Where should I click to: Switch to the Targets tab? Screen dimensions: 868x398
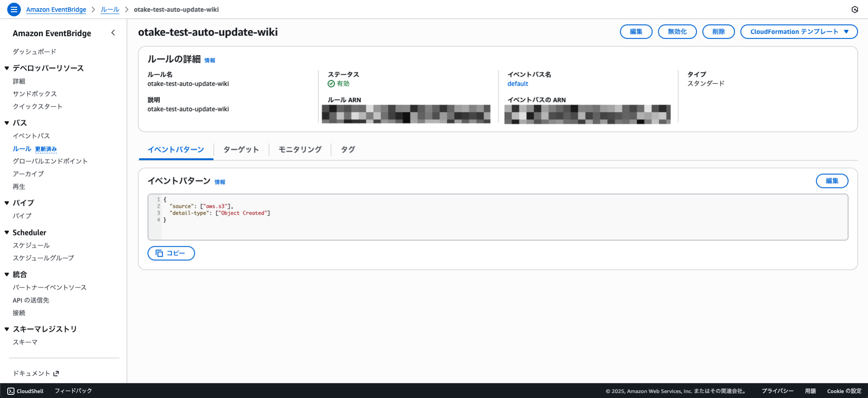coord(241,150)
